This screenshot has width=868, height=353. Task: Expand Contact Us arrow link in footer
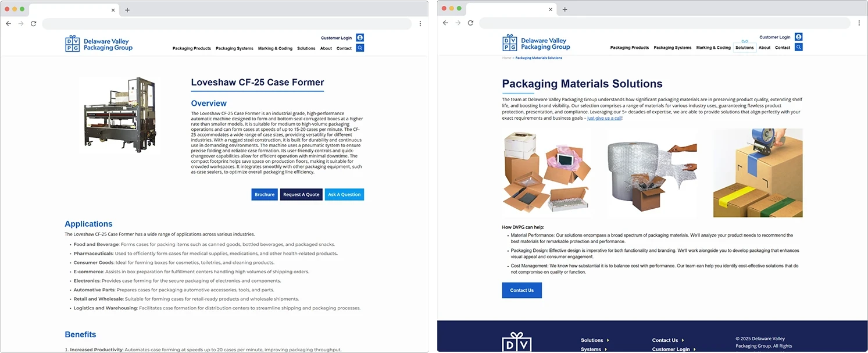pos(668,340)
